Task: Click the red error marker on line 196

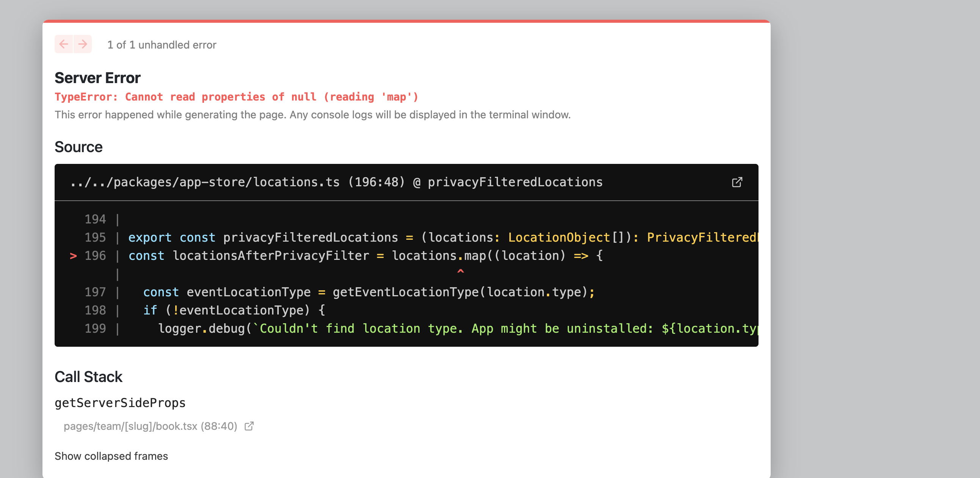Action: [74, 256]
